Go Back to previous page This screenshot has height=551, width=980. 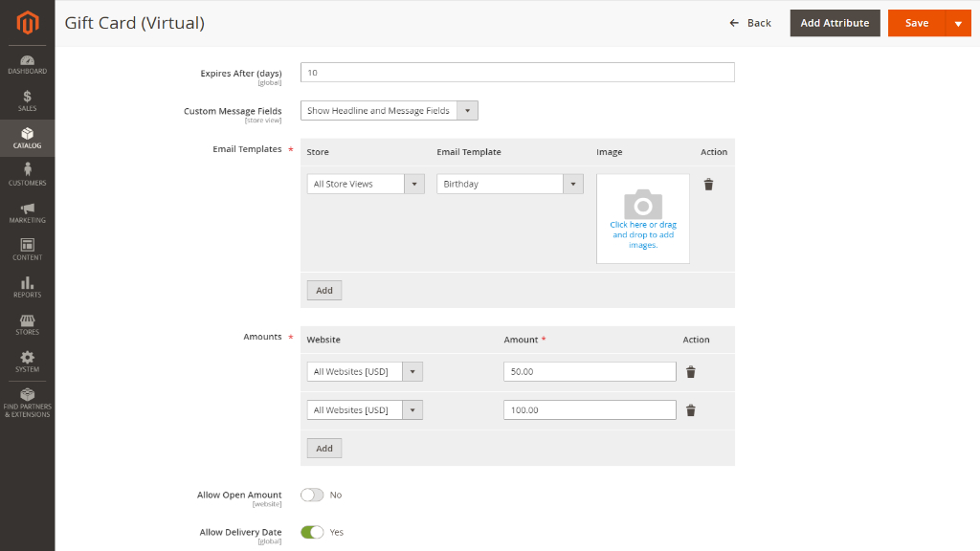(750, 23)
